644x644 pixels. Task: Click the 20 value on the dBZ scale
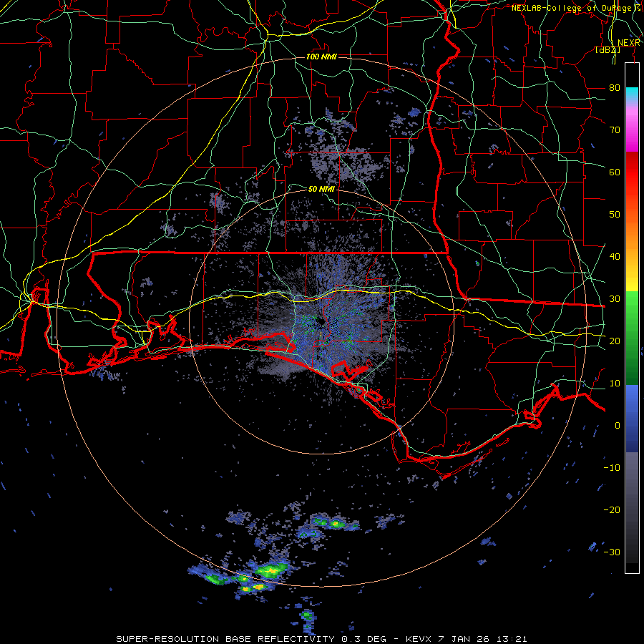[615, 341]
